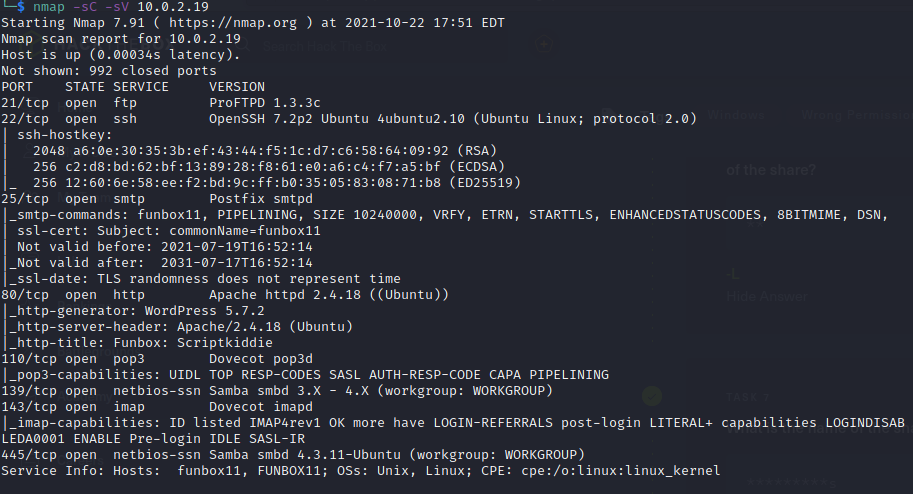Click the Postfix smtpd version text
The image size is (913, 494).
261,199
